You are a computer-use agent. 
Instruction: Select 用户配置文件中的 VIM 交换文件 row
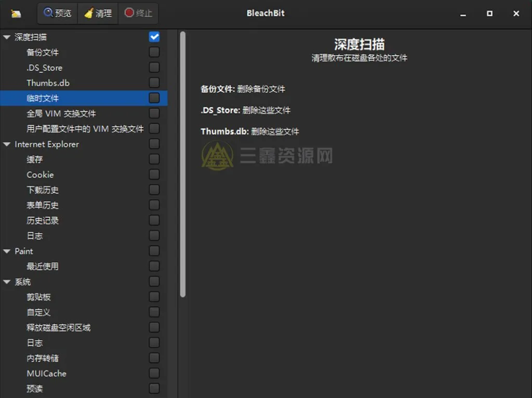pyautogui.click(x=84, y=128)
